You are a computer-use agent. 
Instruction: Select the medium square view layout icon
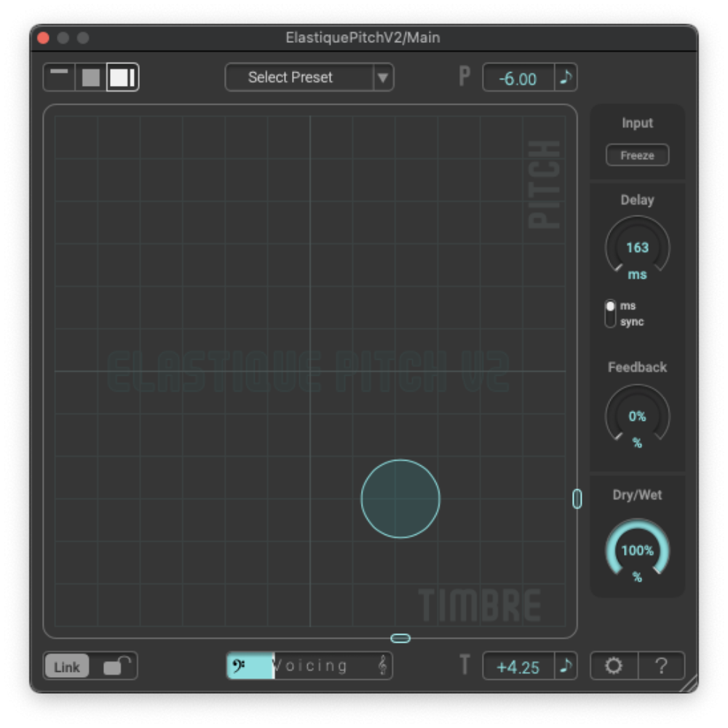coord(91,77)
